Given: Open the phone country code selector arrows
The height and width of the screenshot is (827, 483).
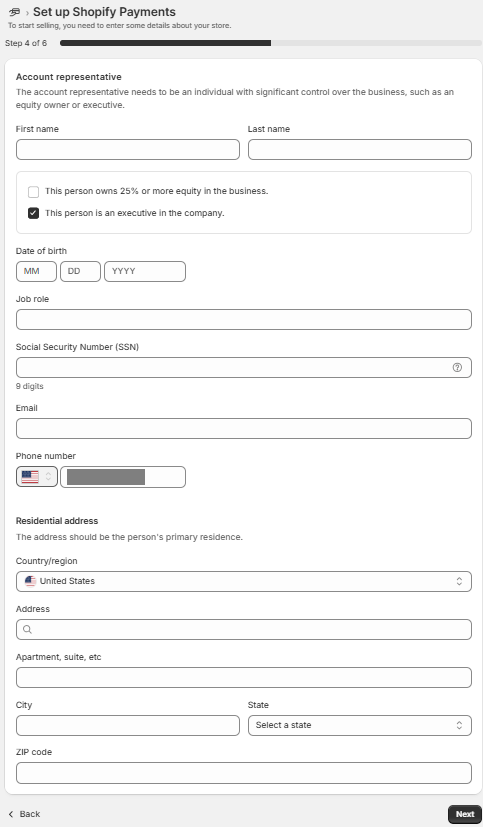Looking at the screenshot, I should (x=48, y=477).
